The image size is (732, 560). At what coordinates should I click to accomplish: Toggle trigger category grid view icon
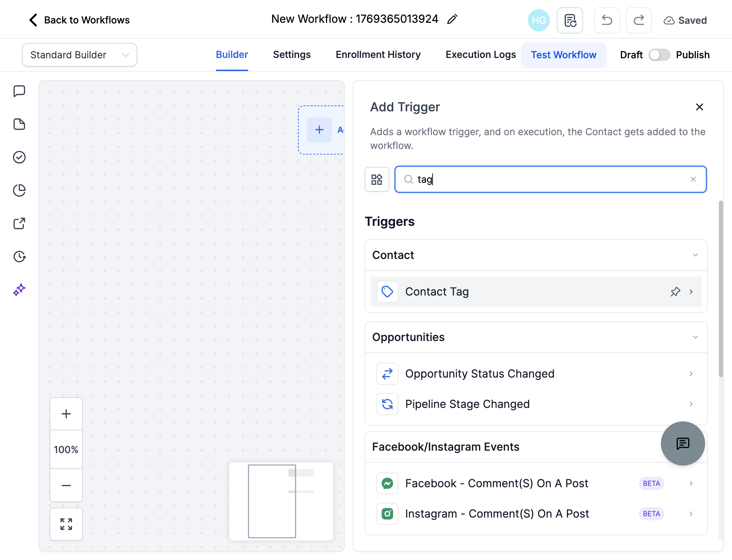tap(377, 179)
